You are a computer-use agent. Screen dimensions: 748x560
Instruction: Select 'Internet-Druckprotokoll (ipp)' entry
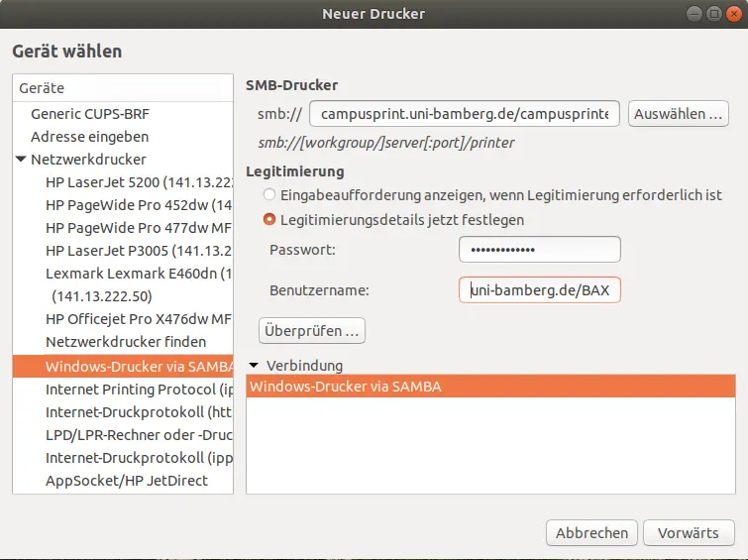coord(123,458)
